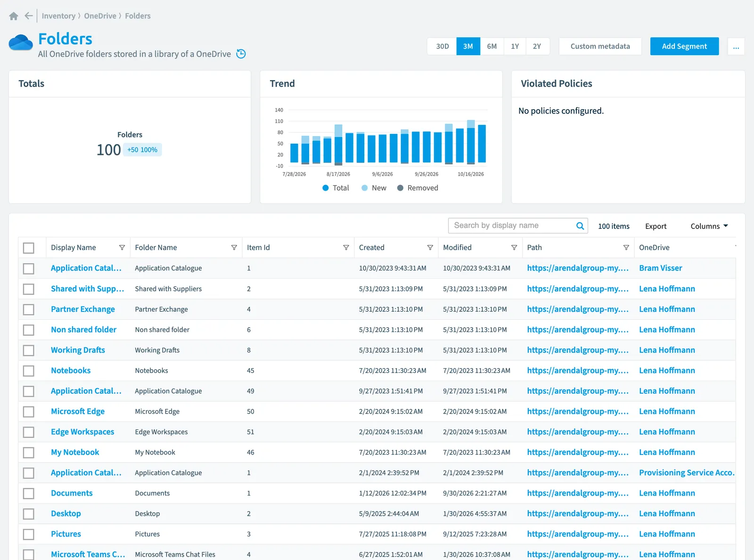Select the 6M time range tab
Screen dimensions: 754x560
tap(492, 46)
